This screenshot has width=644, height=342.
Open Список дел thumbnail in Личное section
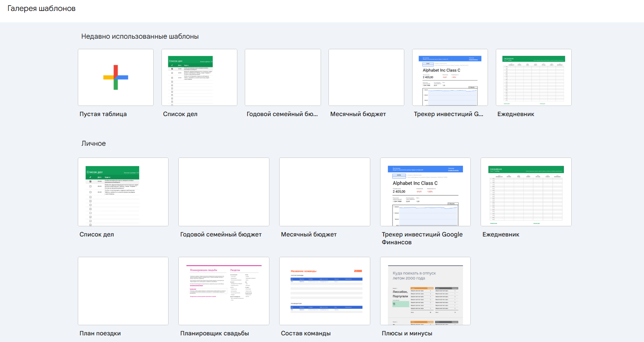[x=123, y=192]
